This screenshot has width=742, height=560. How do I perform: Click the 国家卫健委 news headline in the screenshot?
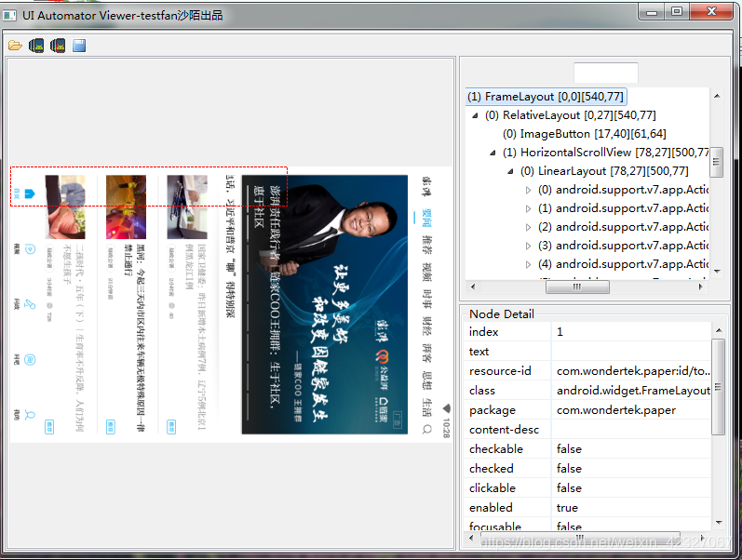click(x=196, y=338)
